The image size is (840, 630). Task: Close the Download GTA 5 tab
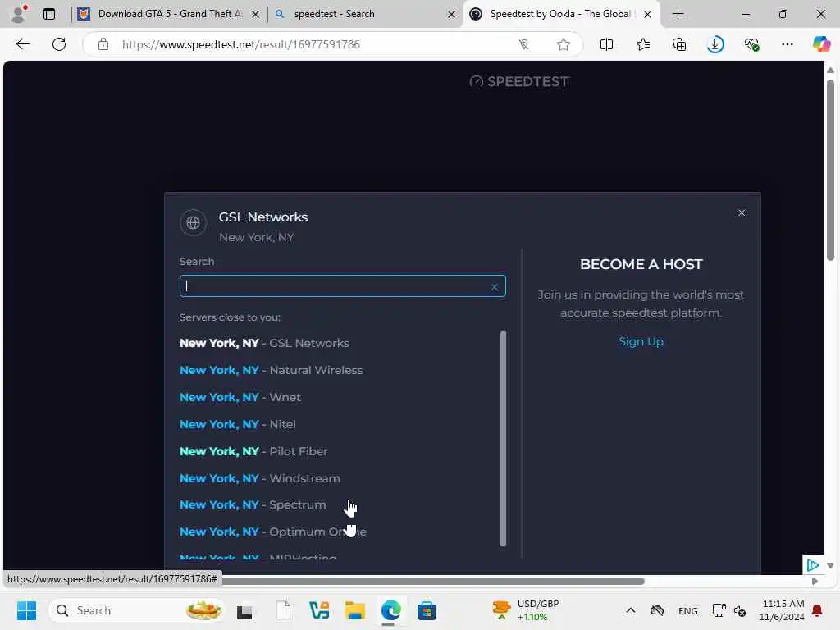[x=256, y=15]
